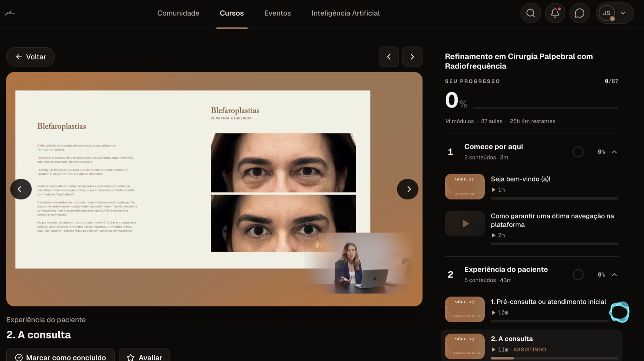Select 1. Pré-consulta ou atendimento inicial
The image size is (644, 361).
pos(548,302)
